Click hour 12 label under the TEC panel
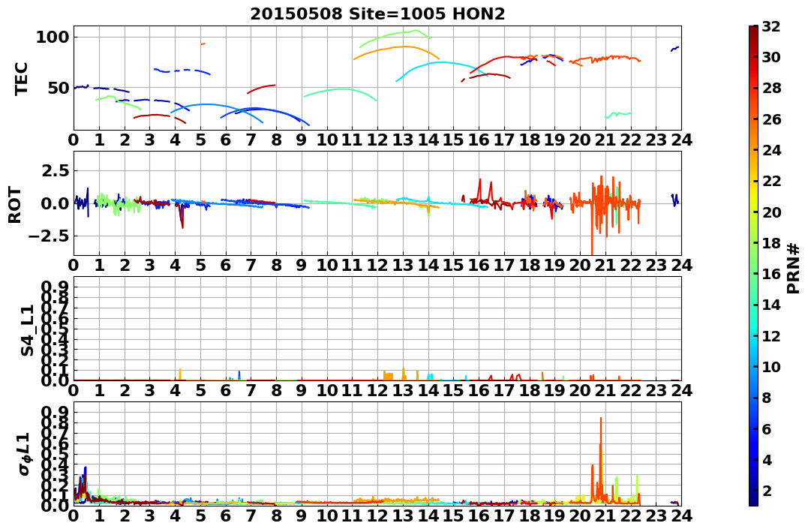The height and width of the screenshot is (532, 808). tap(377, 140)
